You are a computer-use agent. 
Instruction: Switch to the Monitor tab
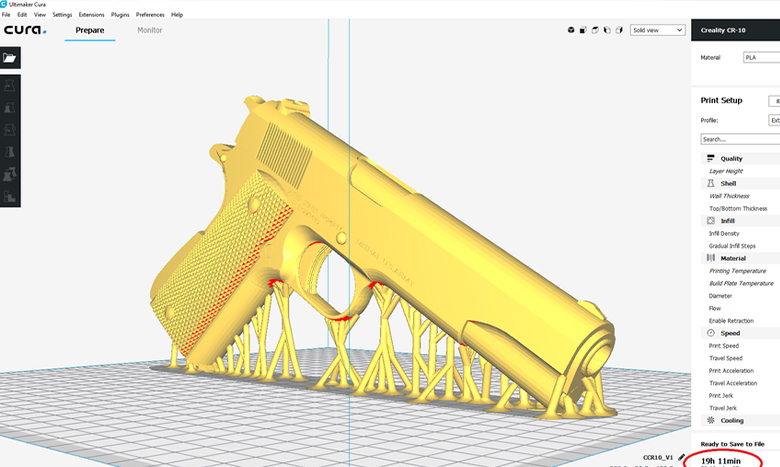tap(150, 30)
